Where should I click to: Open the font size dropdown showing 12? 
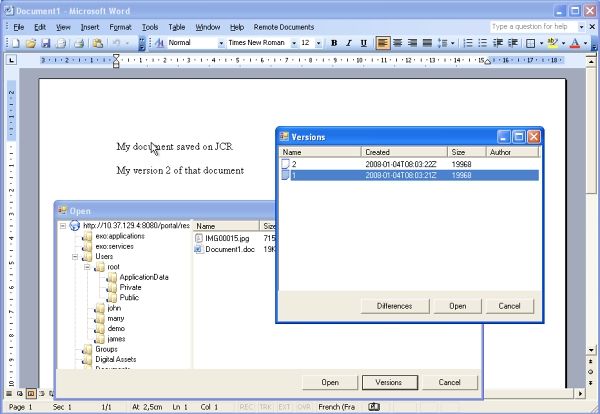pos(318,44)
